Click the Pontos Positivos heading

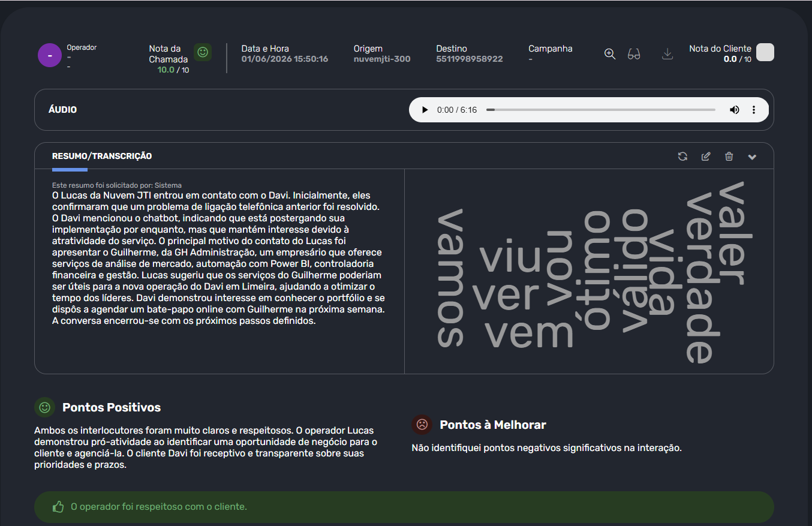(112, 407)
